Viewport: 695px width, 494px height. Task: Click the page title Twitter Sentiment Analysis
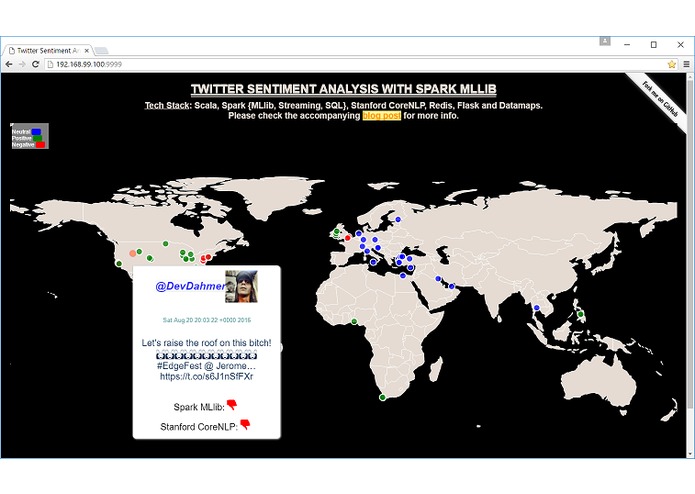[344, 89]
